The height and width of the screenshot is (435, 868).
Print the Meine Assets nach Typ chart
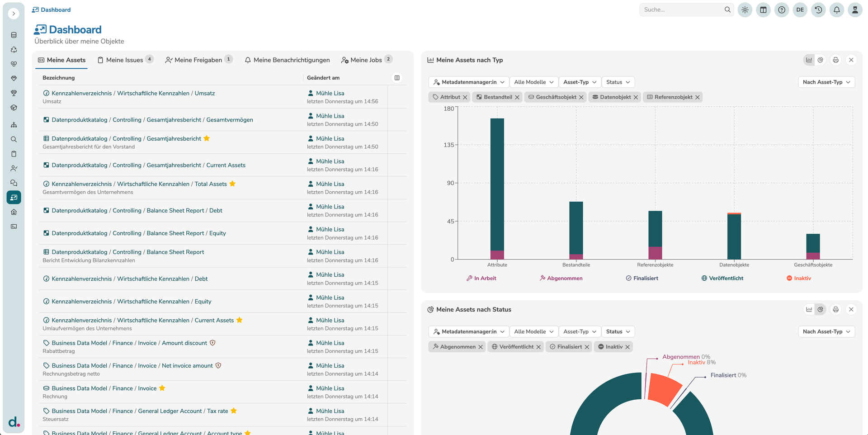[835, 60]
